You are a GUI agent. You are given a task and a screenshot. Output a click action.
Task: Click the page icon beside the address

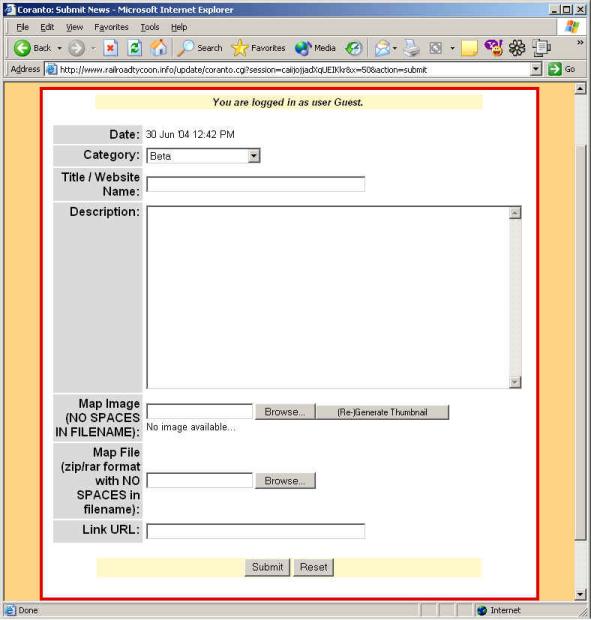coord(51,70)
